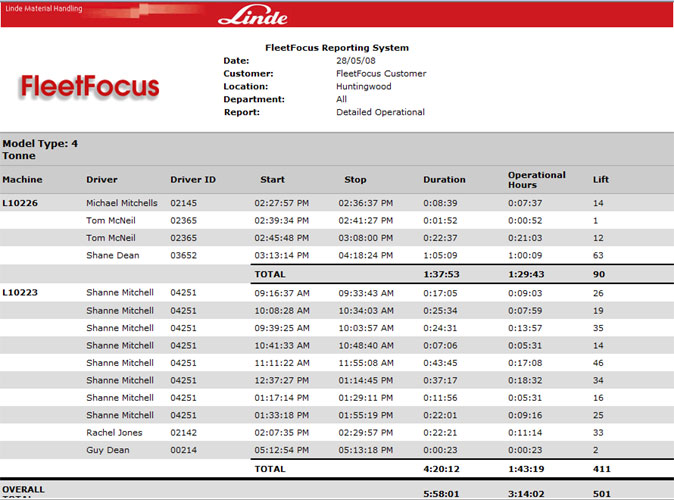Select machine L10226

[20, 203]
